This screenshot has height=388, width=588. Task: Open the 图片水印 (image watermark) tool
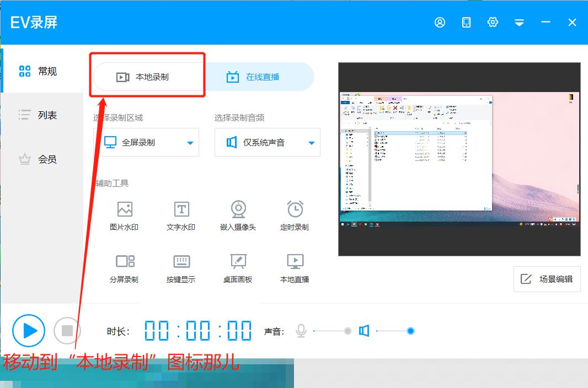(x=124, y=215)
